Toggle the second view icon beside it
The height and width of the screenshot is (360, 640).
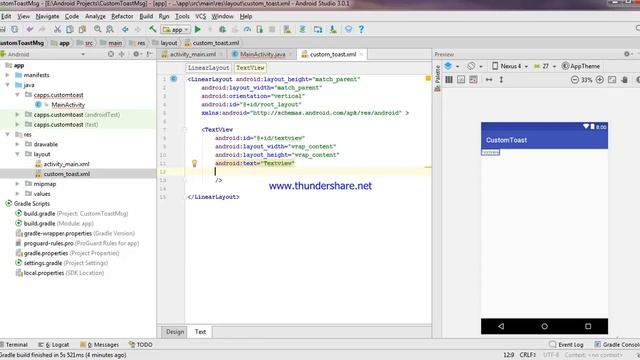(x=461, y=80)
